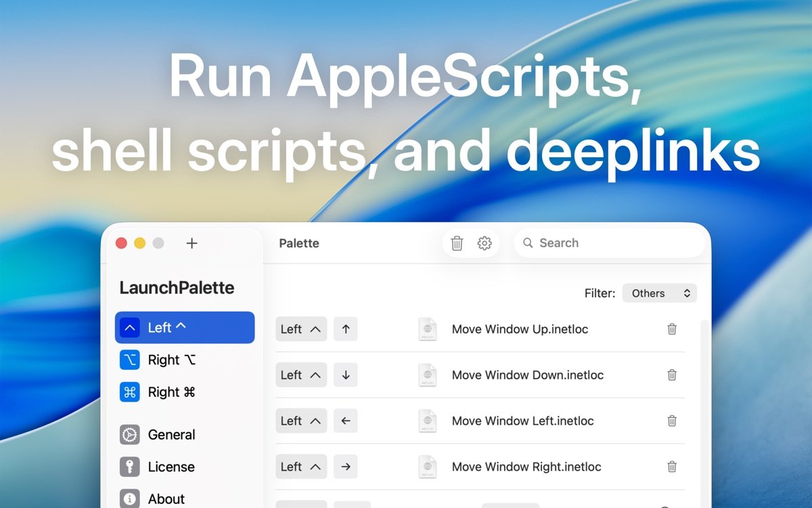Select the Move Window Right.inetloc file name

coord(526,467)
